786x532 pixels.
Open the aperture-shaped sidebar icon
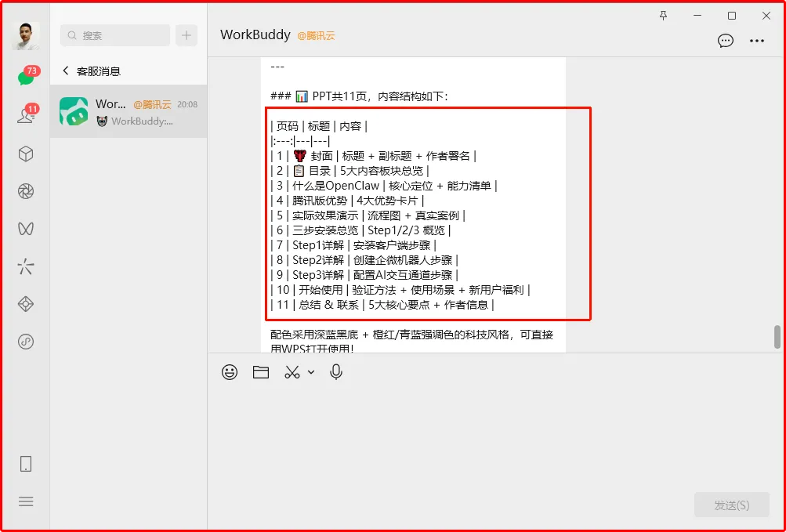pos(26,191)
